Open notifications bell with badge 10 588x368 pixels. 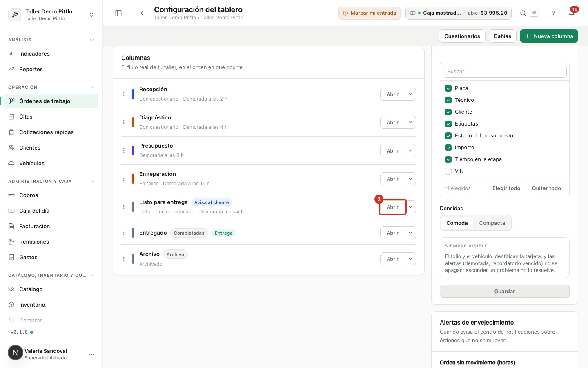click(x=572, y=13)
